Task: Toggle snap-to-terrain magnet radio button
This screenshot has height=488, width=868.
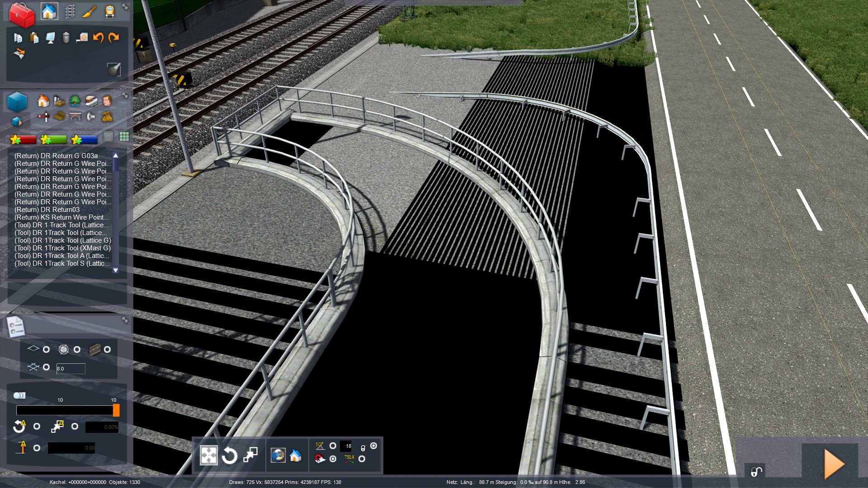Action: coord(333,459)
